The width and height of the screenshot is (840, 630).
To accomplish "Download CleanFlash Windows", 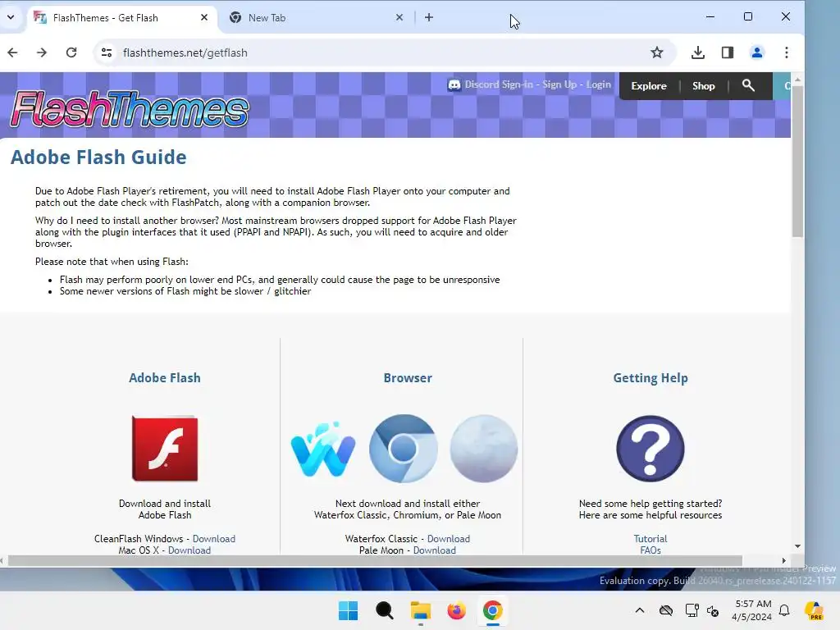I will (214, 539).
